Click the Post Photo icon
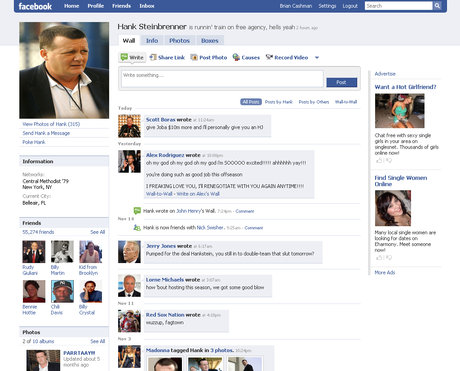The width and height of the screenshot is (460, 371). [x=194, y=57]
